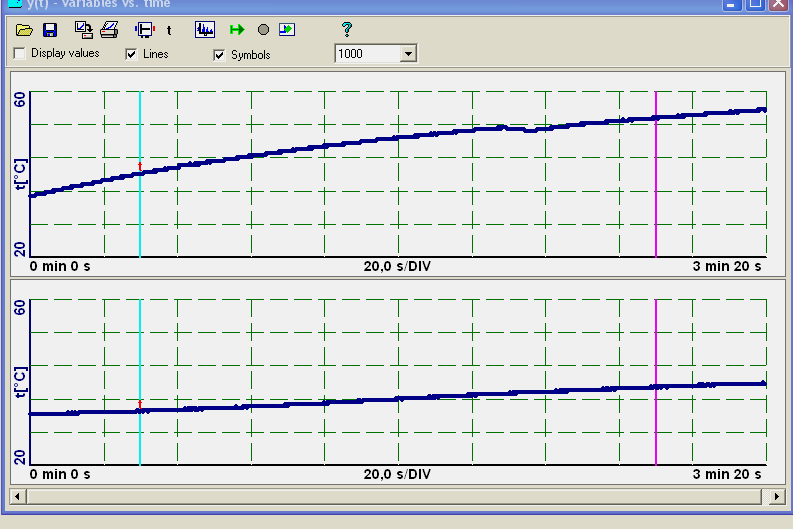Select the cyan cursor line in lower graph
The image size is (793, 529).
click(140, 382)
